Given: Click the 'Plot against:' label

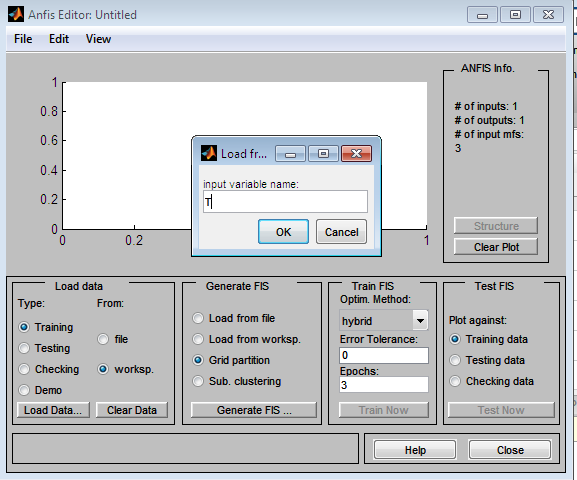Looking at the screenshot, I should 477,320.
